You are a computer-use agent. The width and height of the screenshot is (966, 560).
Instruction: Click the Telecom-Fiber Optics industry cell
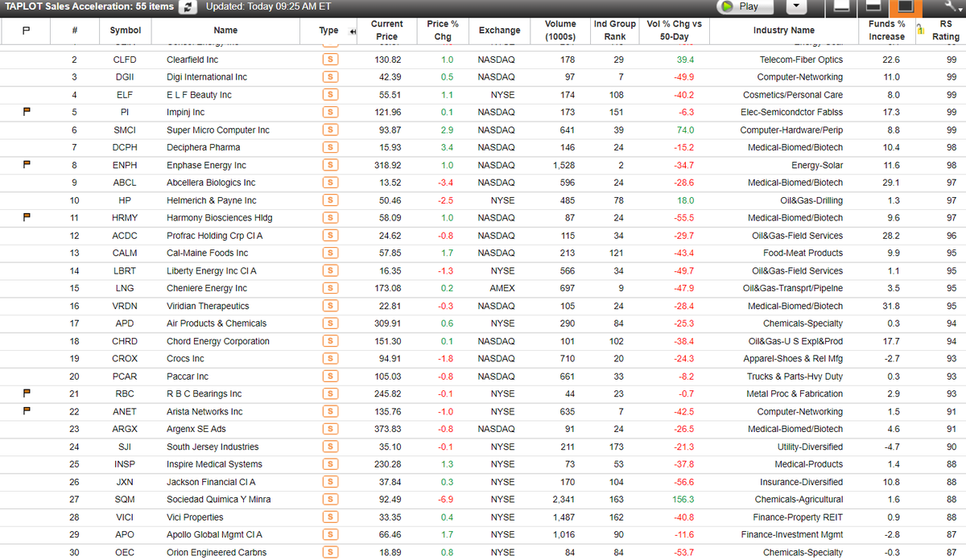pyautogui.click(x=801, y=60)
